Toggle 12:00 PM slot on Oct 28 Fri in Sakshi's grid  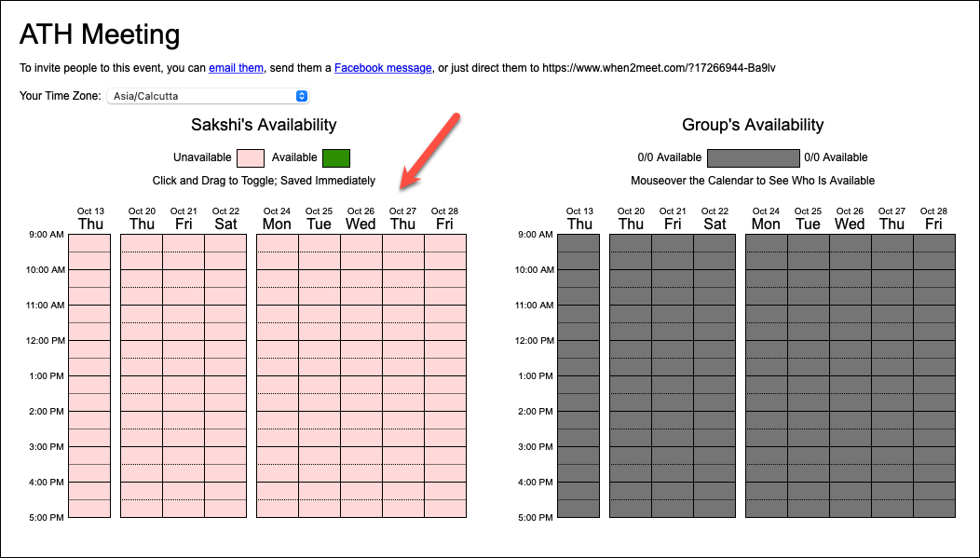(x=445, y=349)
